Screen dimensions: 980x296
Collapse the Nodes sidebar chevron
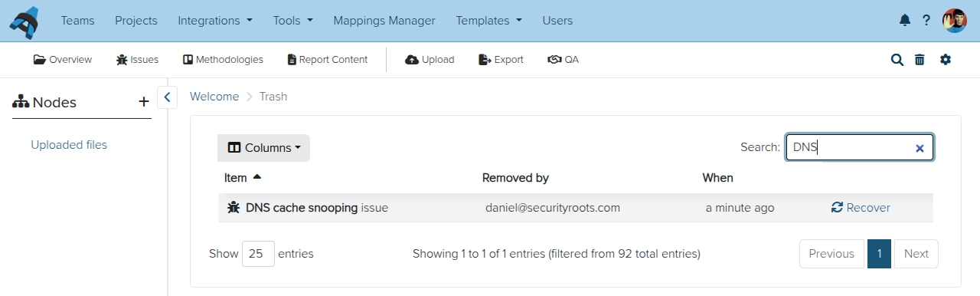pyautogui.click(x=167, y=97)
